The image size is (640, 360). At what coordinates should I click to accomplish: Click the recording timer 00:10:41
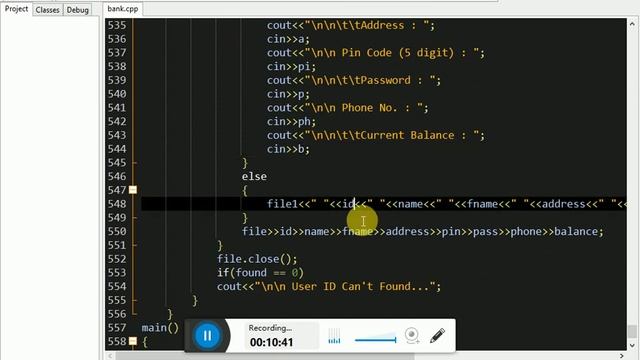[x=271, y=342]
